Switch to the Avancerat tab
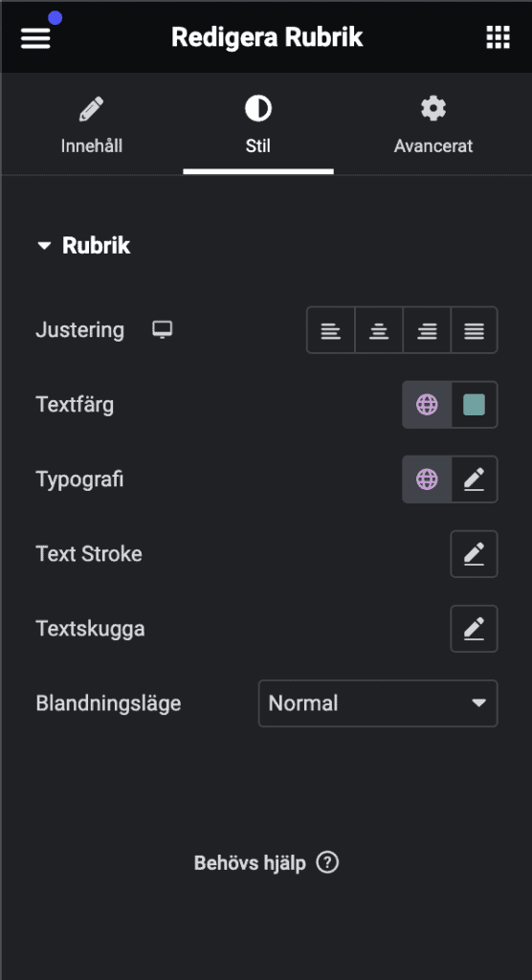 [433, 124]
